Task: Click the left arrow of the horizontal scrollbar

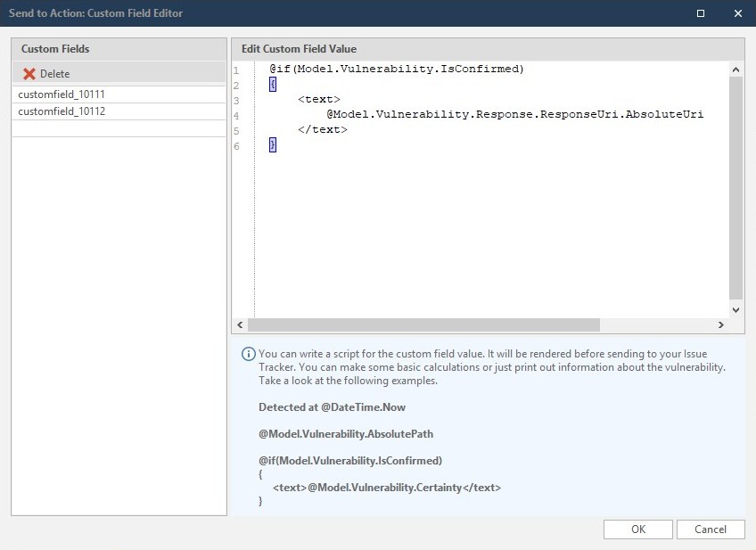Action: click(239, 325)
